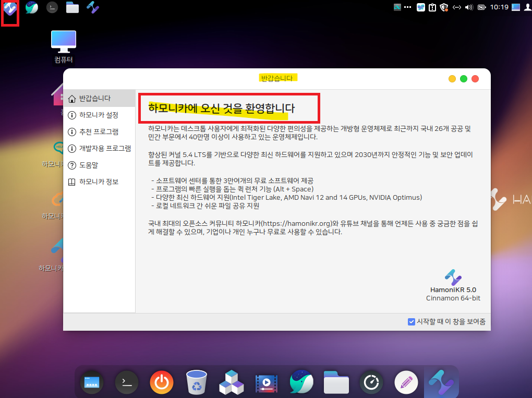Click heading 하모니카에 오신 것을 환영합니다
The width and height of the screenshot is (532, 398).
click(x=222, y=108)
